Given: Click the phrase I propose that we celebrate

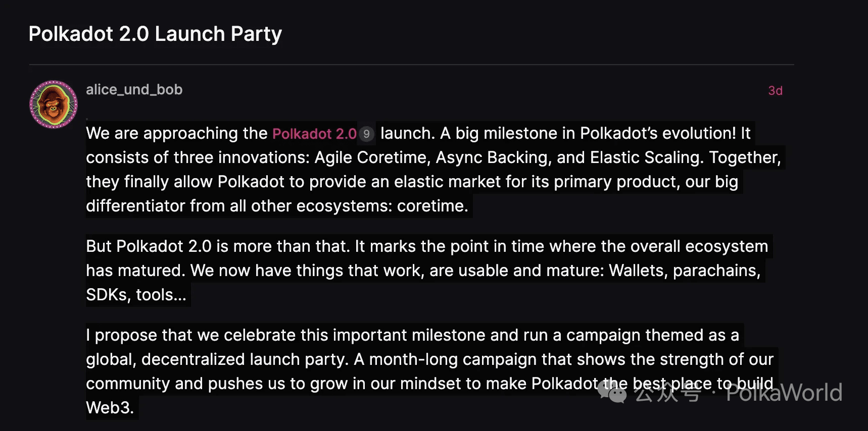Looking at the screenshot, I should (191, 335).
